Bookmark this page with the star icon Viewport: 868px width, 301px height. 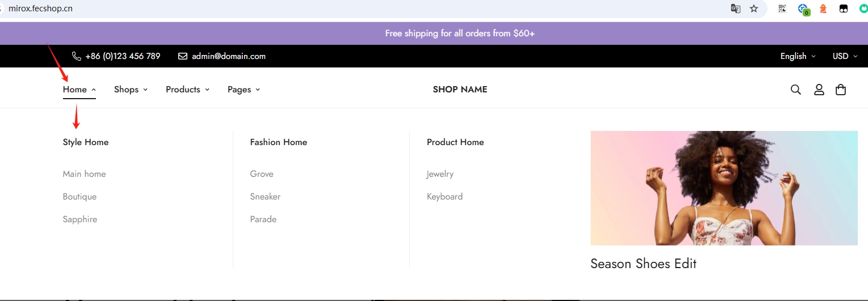pos(754,9)
